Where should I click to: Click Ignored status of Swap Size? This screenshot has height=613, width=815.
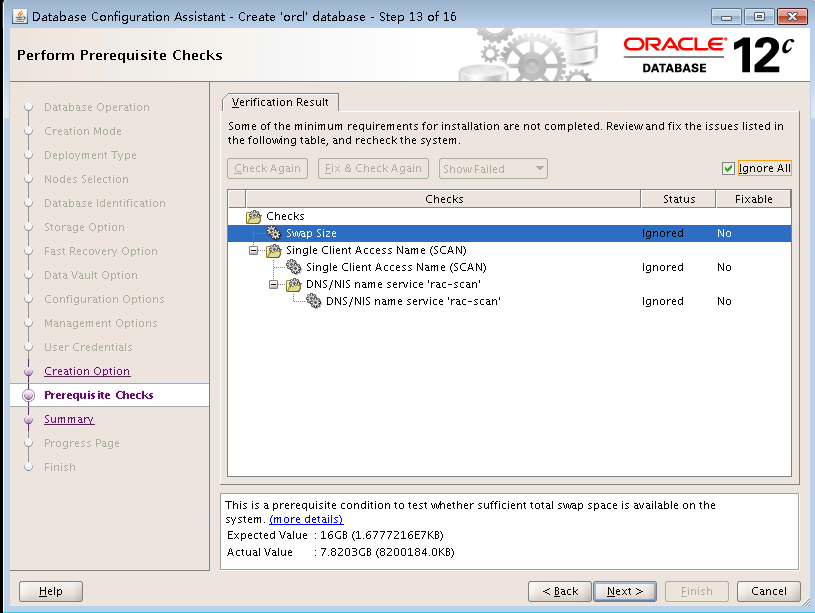pyautogui.click(x=662, y=233)
